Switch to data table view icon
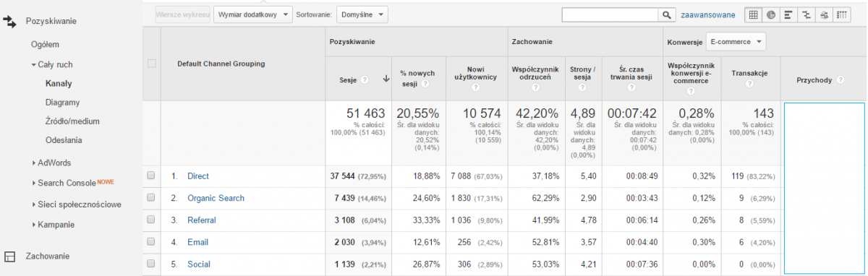The image size is (868, 276). tap(753, 14)
